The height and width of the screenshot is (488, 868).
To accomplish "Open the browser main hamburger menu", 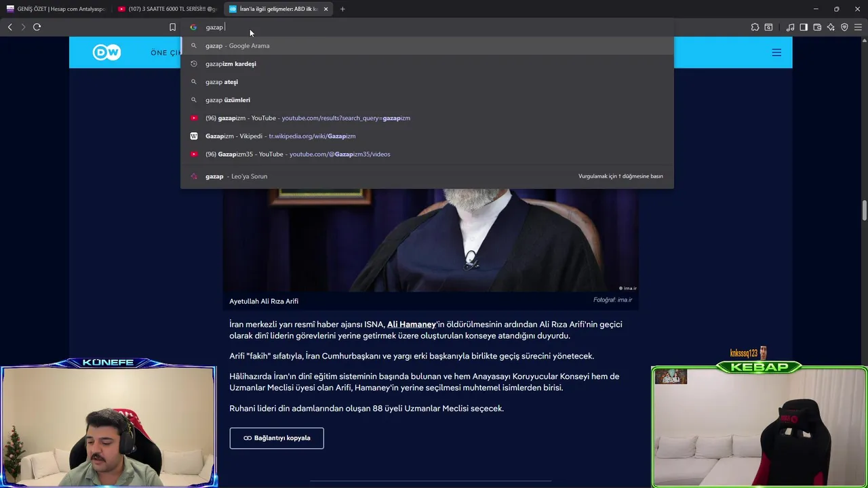I will pyautogui.click(x=858, y=27).
